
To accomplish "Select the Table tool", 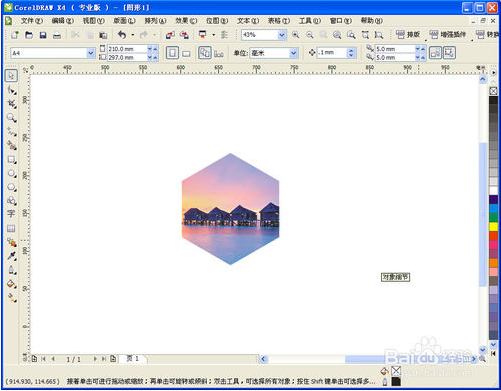I will click(x=11, y=228).
